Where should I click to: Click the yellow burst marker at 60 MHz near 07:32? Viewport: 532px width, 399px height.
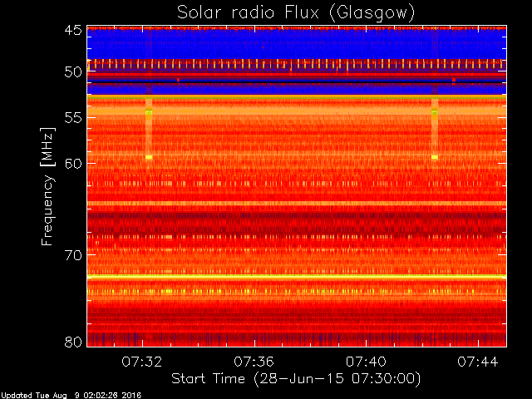pyautogui.click(x=149, y=157)
